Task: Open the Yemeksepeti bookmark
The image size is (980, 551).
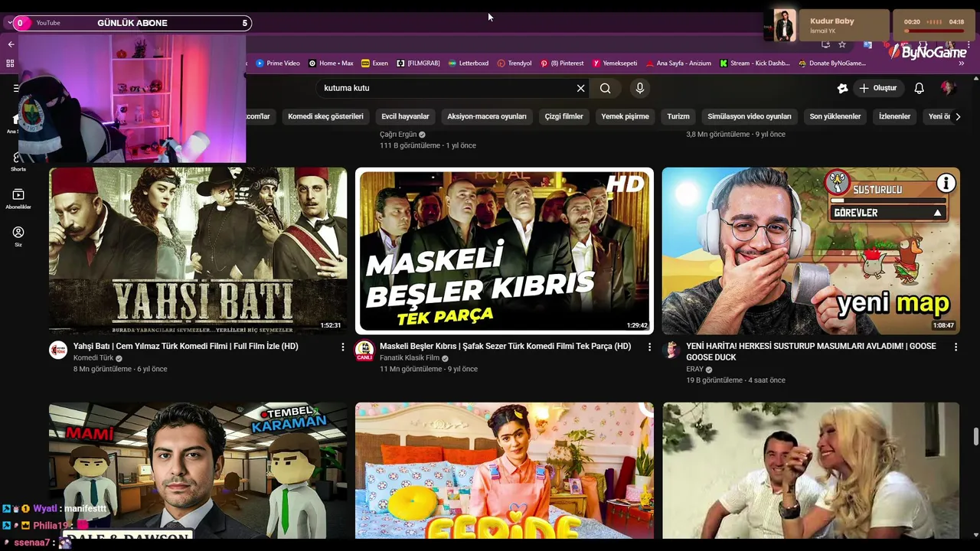Action: point(615,64)
